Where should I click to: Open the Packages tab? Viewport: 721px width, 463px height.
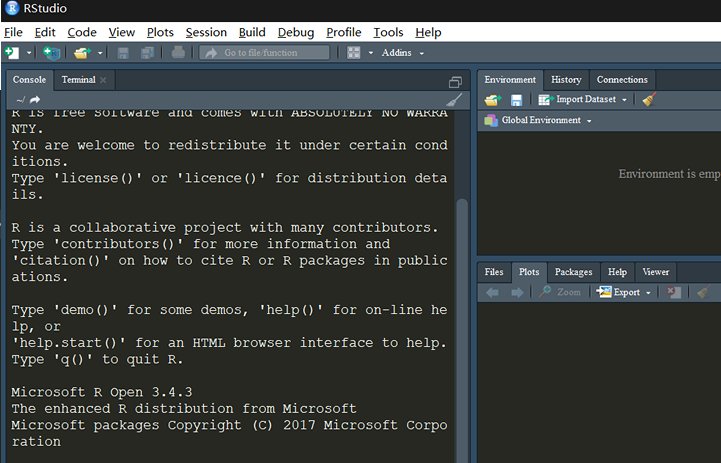coord(573,271)
